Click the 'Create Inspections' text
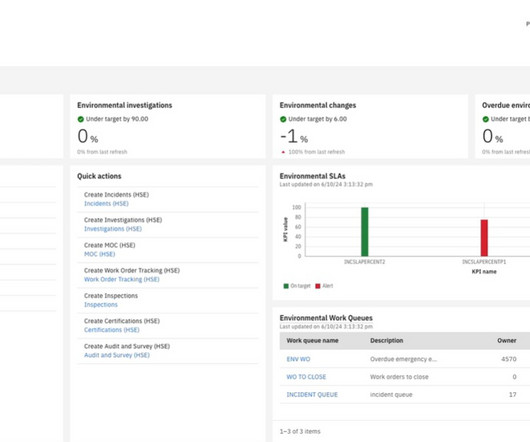 pos(111,296)
